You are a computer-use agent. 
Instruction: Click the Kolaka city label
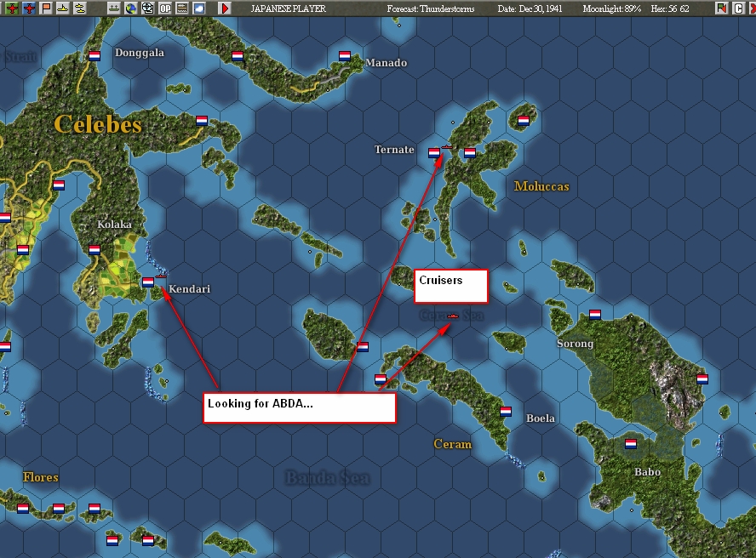[x=114, y=224]
